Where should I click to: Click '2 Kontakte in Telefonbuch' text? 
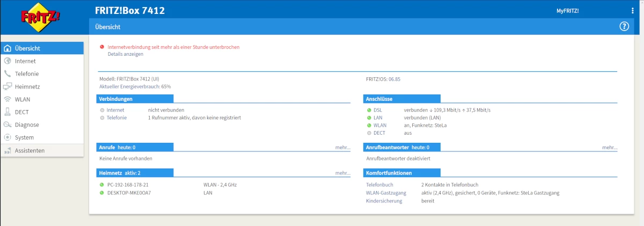pos(450,185)
